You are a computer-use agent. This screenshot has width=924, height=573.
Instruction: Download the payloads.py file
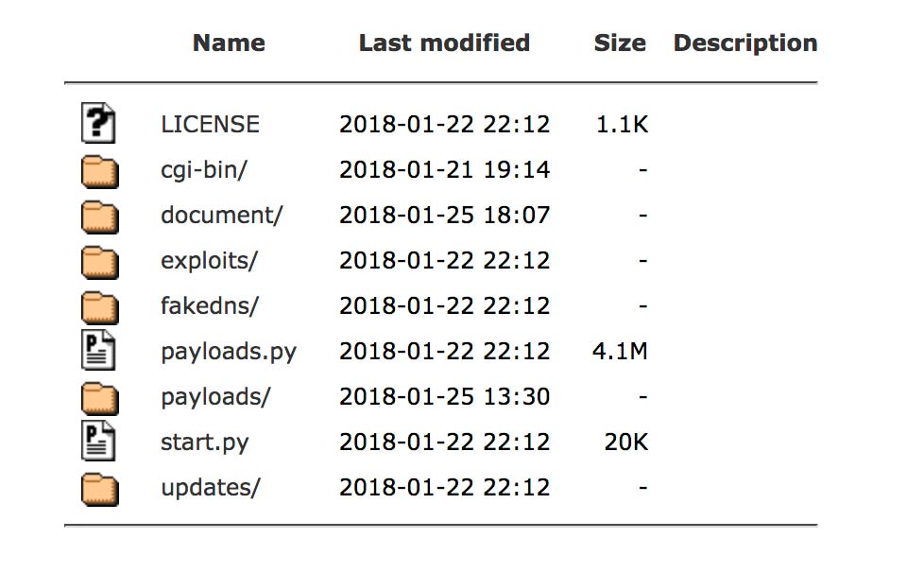pos(229,352)
